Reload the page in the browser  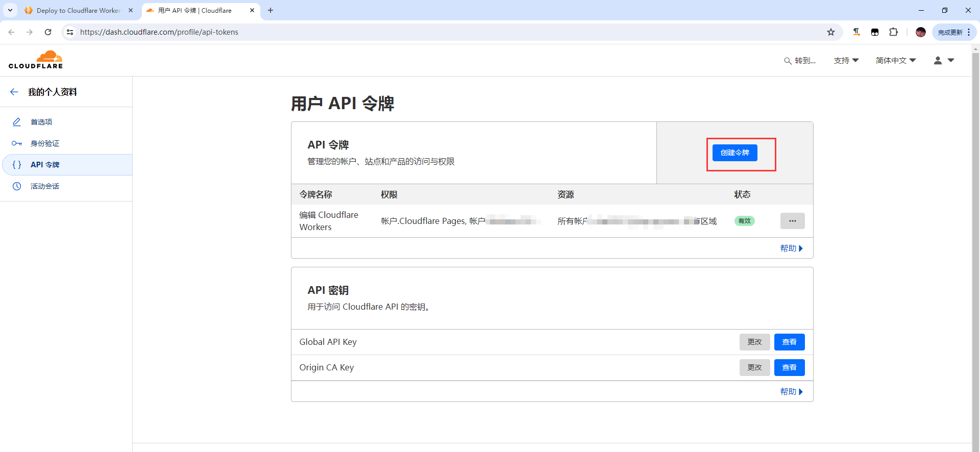pyautogui.click(x=48, y=32)
